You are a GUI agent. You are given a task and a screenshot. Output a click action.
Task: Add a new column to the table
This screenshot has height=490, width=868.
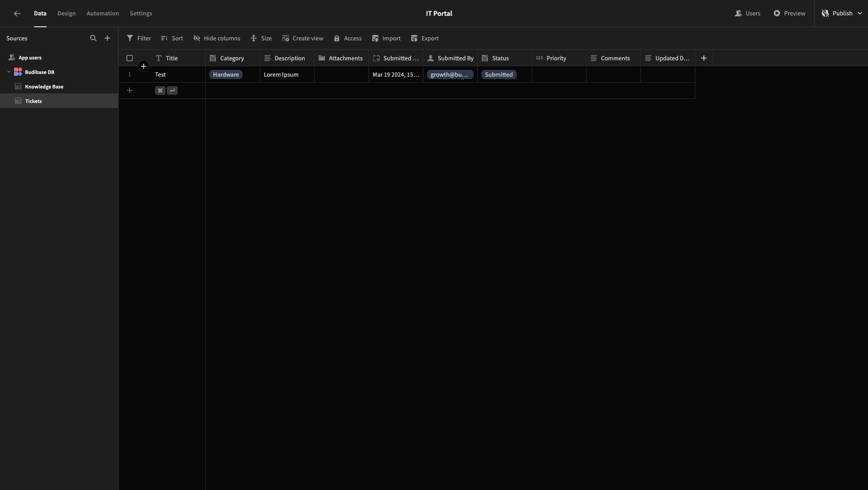point(704,58)
